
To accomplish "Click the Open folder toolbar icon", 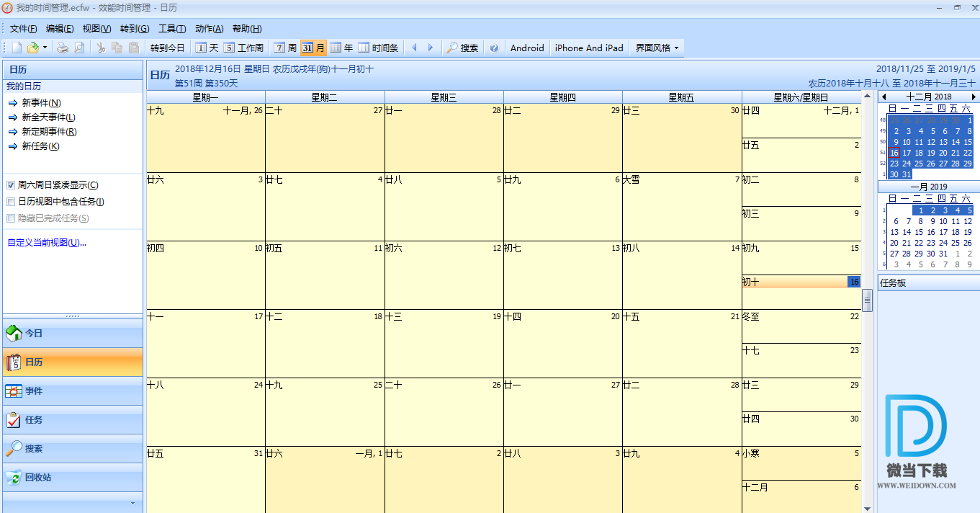I will [32, 48].
